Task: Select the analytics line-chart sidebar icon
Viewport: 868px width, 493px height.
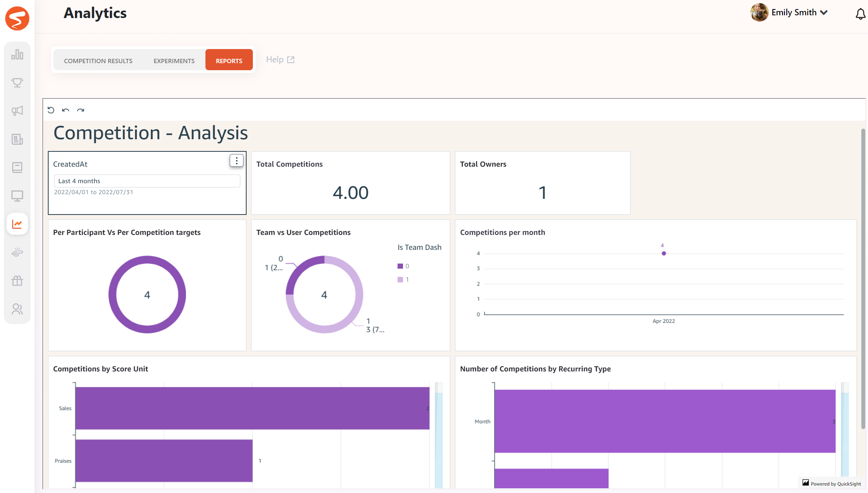Action: 17,224
